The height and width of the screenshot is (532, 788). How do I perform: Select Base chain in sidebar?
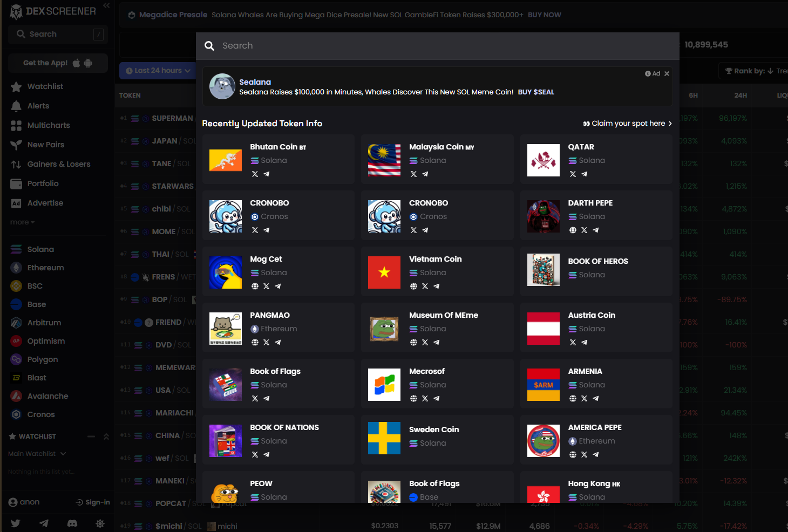pos(29,304)
